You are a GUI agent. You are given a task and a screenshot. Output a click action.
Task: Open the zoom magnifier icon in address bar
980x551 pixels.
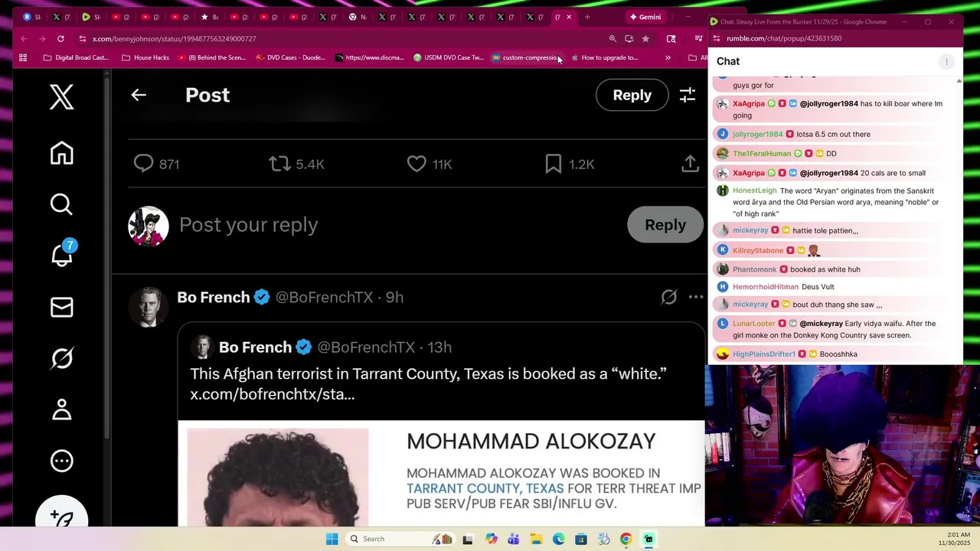612,38
